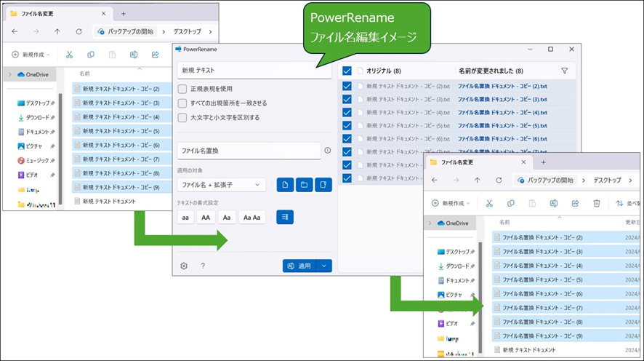Click Back arrow in left Explorer window
This screenshot has width=644, height=361.
(x=15, y=31)
